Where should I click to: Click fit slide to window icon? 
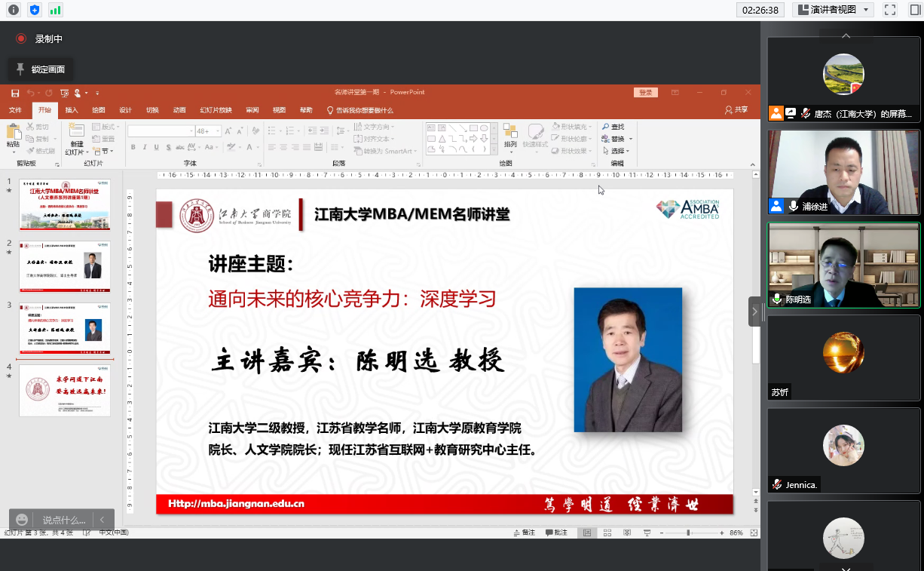pyautogui.click(x=753, y=533)
